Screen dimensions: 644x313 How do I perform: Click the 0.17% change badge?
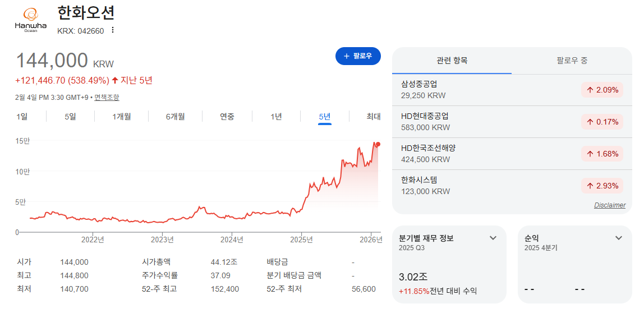(x=602, y=122)
